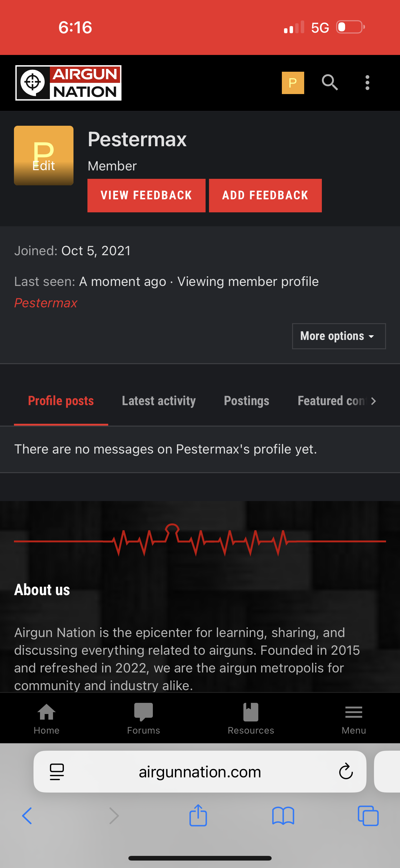This screenshot has height=868, width=400.
Task: Tap the three-dot overflow menu icon
Action: 367,83
